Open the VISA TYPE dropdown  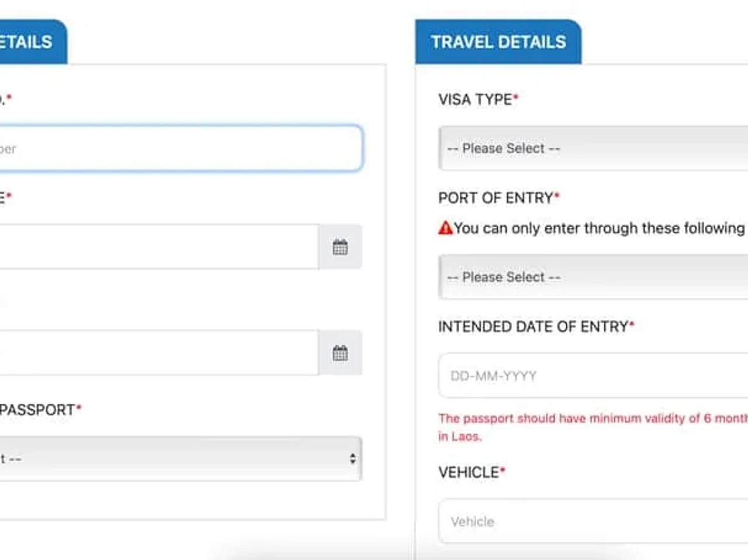(x=584, y=148)
